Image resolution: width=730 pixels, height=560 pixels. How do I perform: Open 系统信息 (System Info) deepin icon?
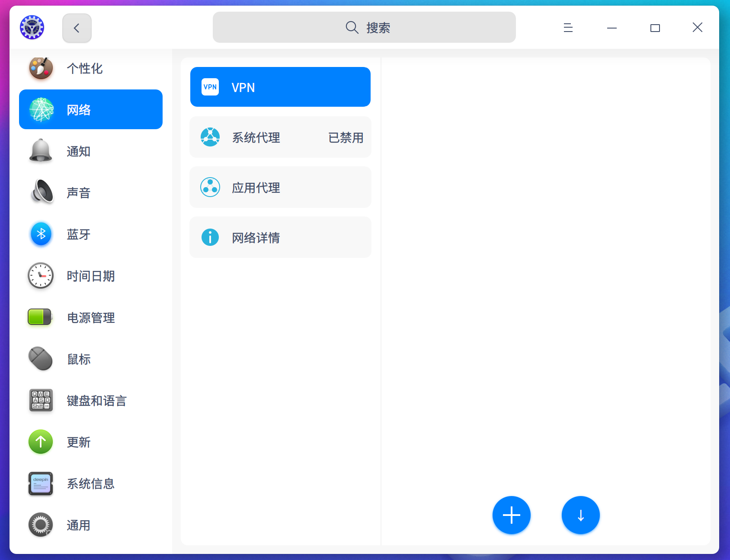tap(40, 484)
